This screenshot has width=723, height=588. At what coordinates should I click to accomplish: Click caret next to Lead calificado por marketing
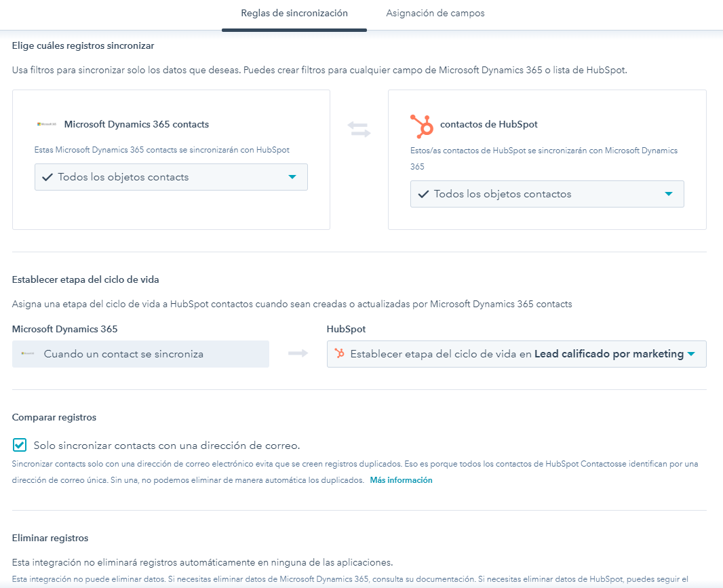(690, 354)
